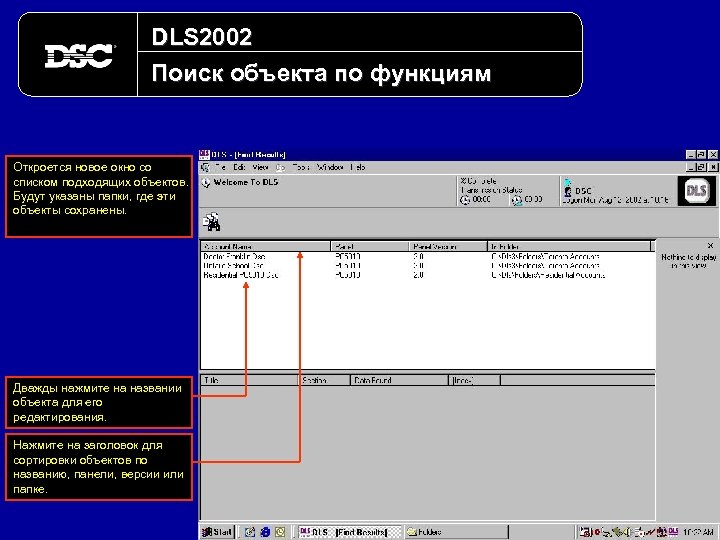Sort results by Panel Version column header
Viewport: 720px width, 540px height.
tap(448, 247)
